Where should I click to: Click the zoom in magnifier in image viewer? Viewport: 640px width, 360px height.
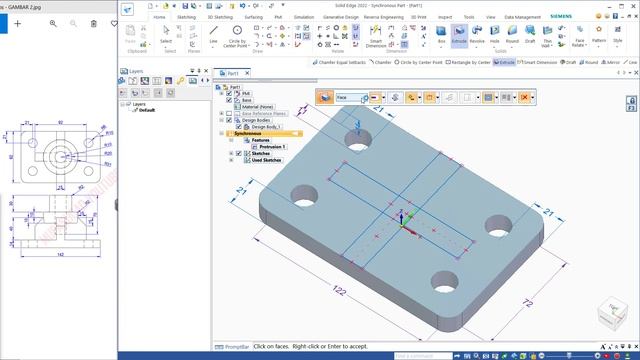53,24
